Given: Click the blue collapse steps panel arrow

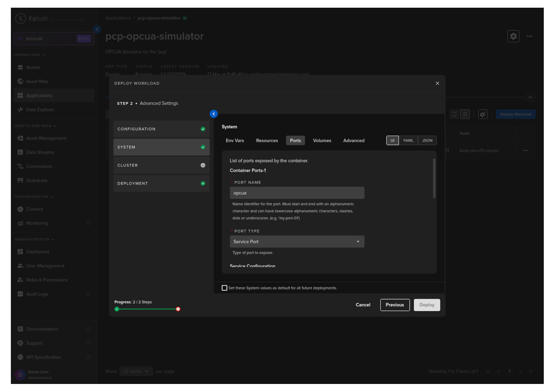Looking at the screenshot, I should (x=213, y=114).
